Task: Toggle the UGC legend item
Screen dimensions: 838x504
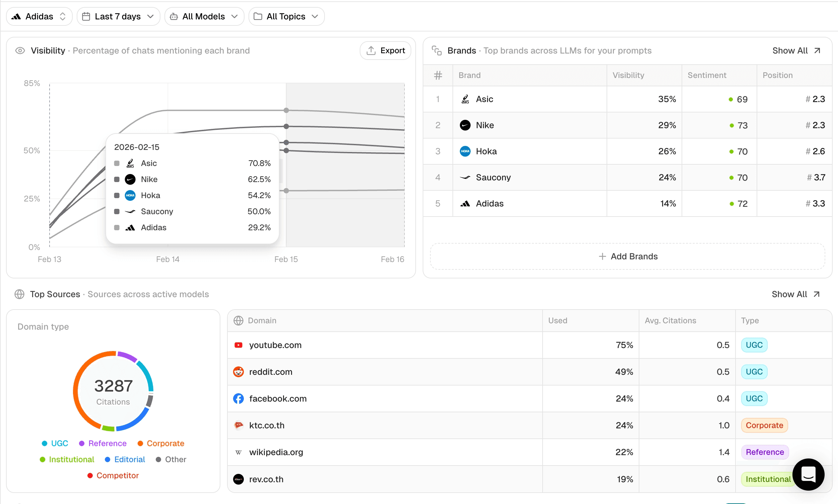Action: pyautogui.click(x=55, y=443)
